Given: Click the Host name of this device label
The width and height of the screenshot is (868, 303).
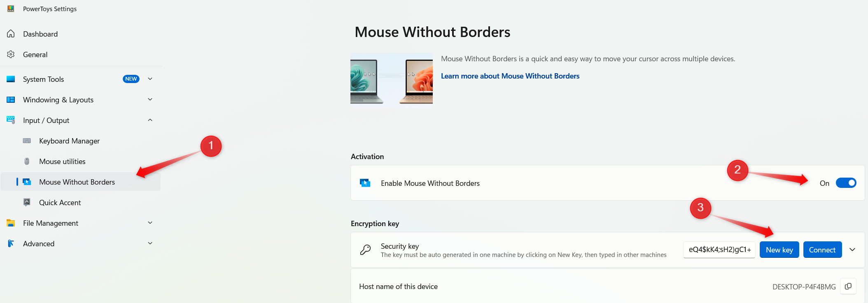Looking at the screenshot, I should click(x=398, y=287).
